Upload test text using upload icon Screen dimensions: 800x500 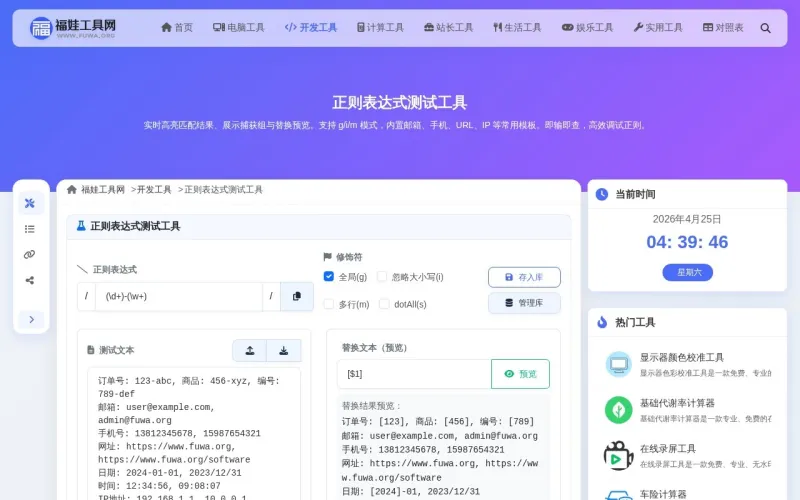pos(250,351)
